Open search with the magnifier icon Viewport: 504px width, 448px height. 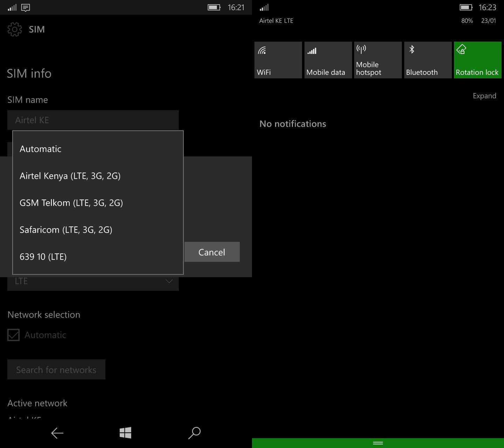coord(194,433)
